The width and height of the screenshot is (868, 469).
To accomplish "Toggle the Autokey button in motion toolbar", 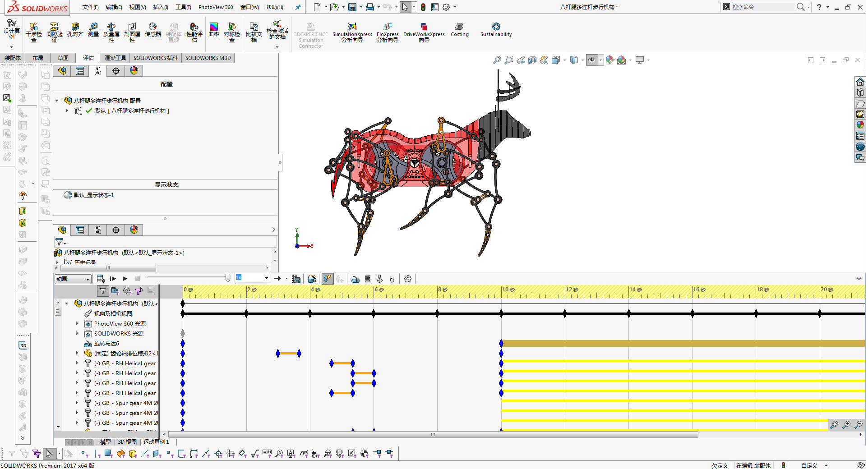I will pos(328,279).
